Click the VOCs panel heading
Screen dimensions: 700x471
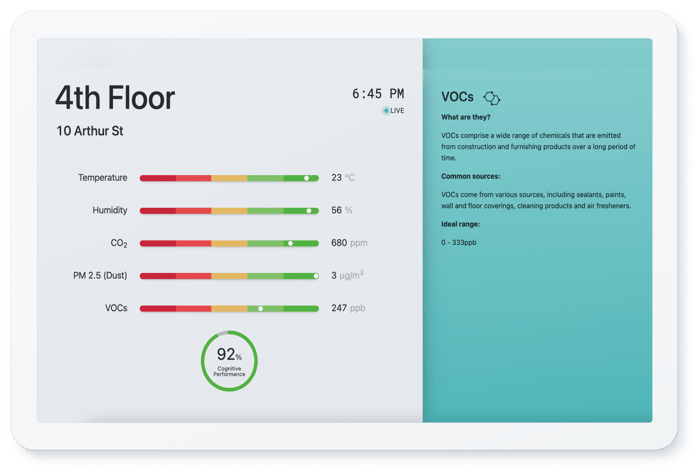(457, 97)
